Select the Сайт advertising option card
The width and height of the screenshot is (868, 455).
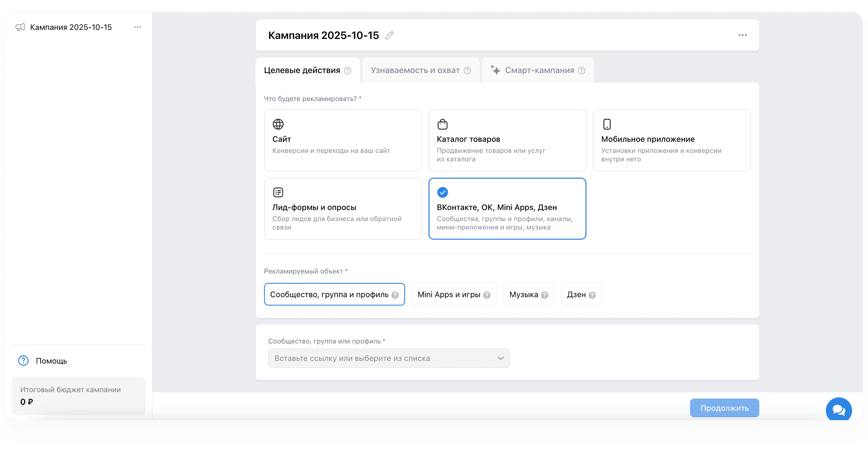pyautogui.click(x=343, y=140)
